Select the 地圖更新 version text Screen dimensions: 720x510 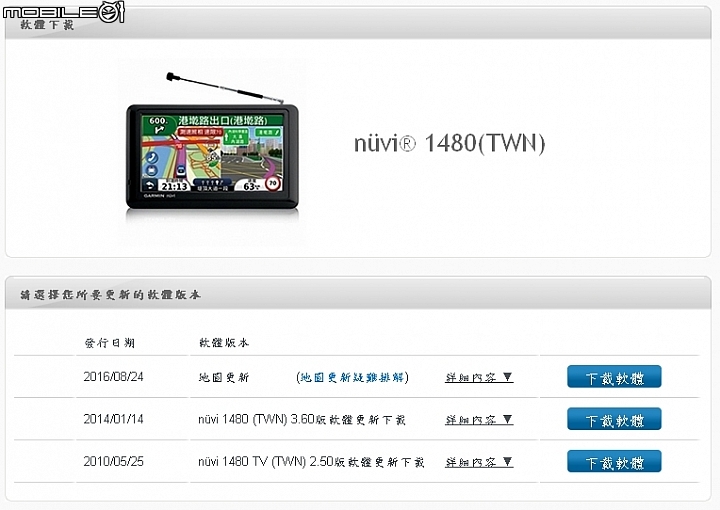(x=224, y=377)
